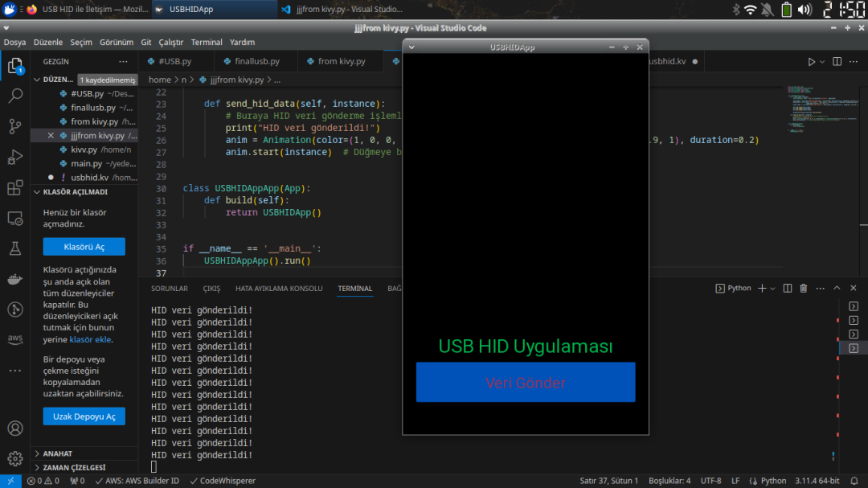
Task: Open Run and Debug view
Action: click(x=15, y=157)
